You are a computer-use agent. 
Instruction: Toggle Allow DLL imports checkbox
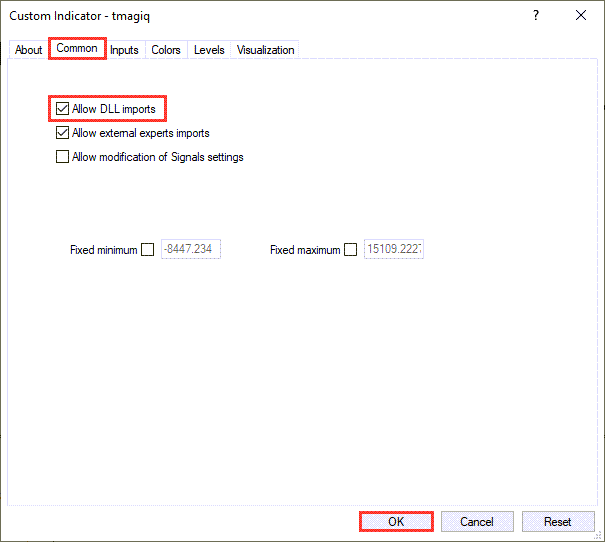pyautogui.click(x=62, y=109)
